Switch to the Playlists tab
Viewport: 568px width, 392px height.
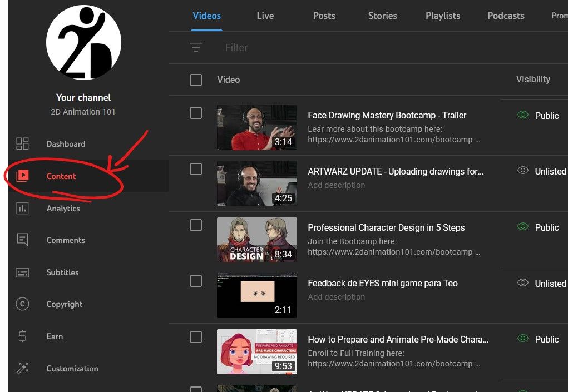pyautogui.click(x=442, y=16)
